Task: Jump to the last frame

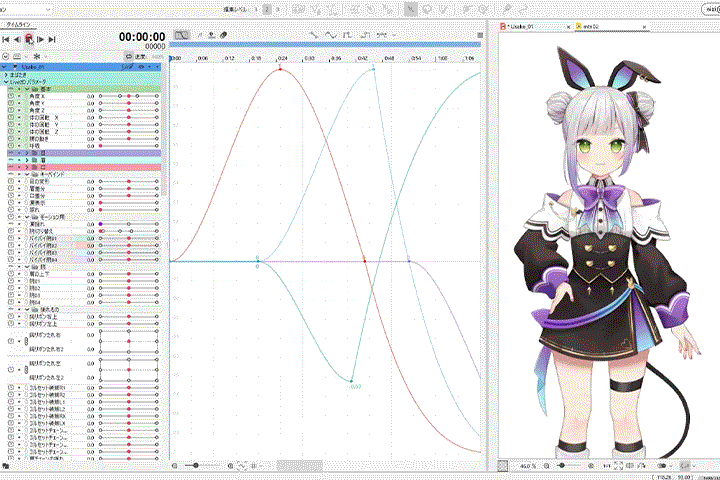Action: pyautogui.click(x=52, y=40)
